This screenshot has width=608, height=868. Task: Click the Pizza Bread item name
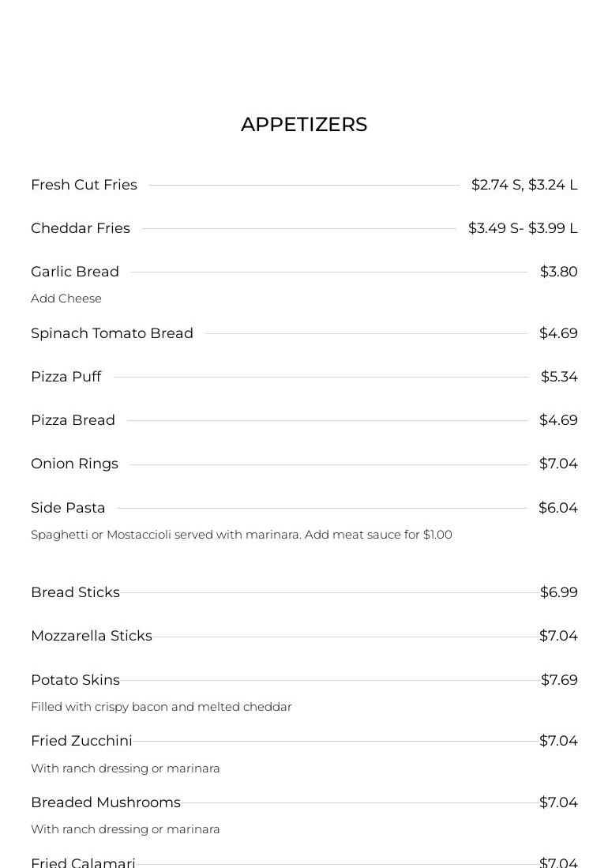coord(73,420)
